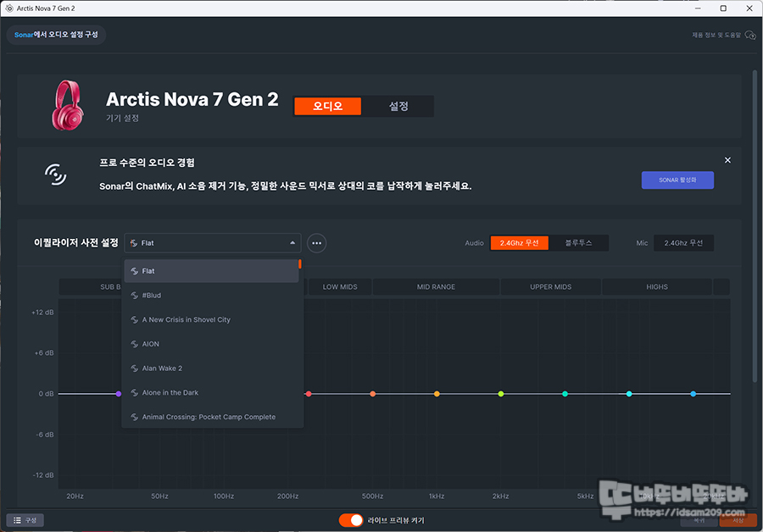The width and height of the screenshot is (763, 532).
Task: Open the equalizer preset combo box showing Flat
Action: 213,243
